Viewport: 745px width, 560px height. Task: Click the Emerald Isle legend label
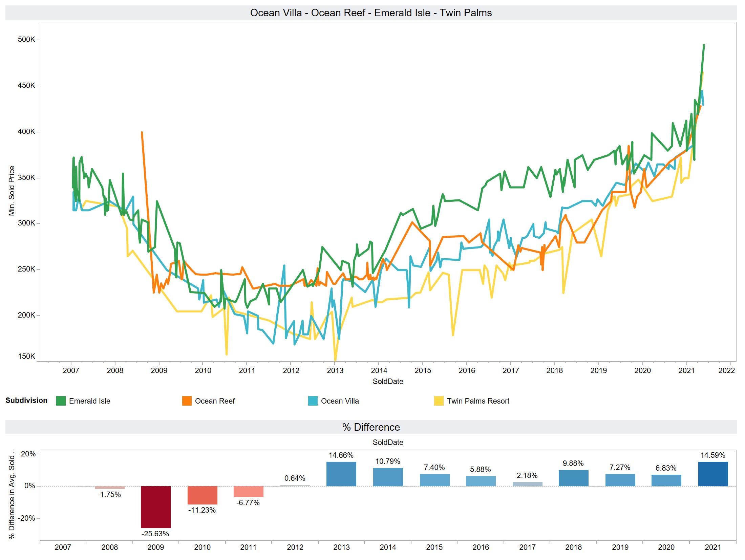click(90, 401)
